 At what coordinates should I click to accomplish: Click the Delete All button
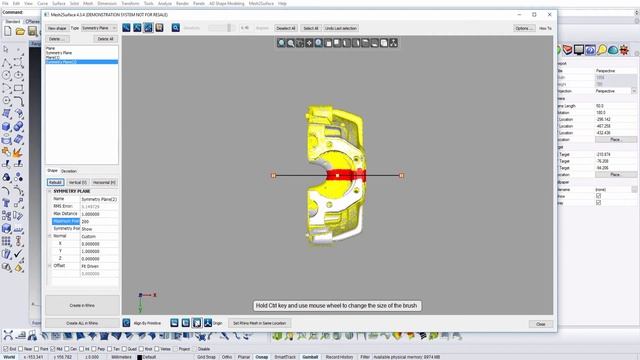pyautogui.click(x=105, y=39)
